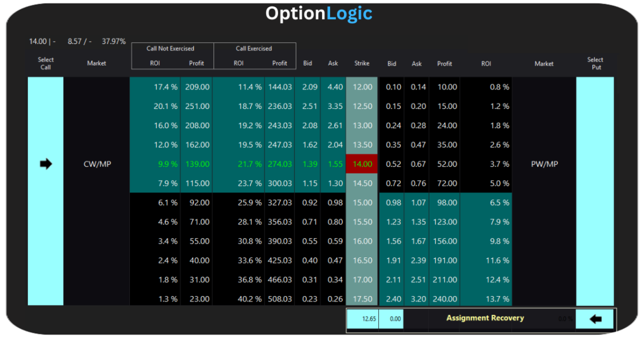This screenshot has height=338, width=644.
Task: Click the left arrow beside Assignment Recovery
Action: point(595,319)
